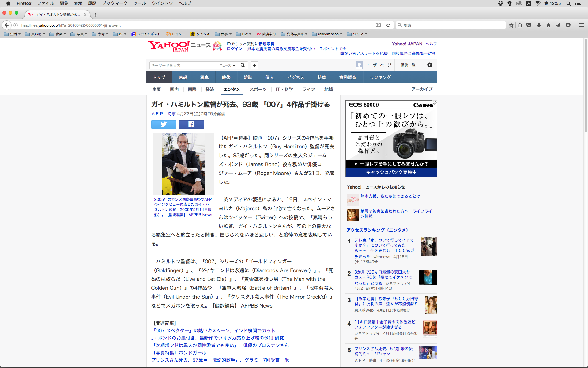Image resolution: width=588 pixels, height=368 pixels.
Task: Open Firefox hamburger menu
Action: point(581,25)
